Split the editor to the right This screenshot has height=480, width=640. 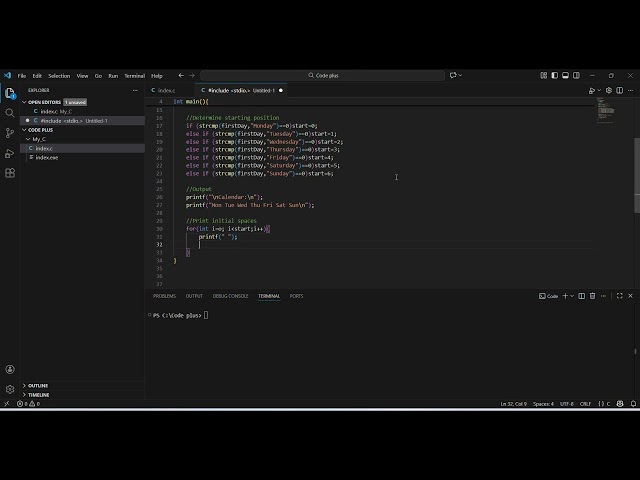pos(620,91)
